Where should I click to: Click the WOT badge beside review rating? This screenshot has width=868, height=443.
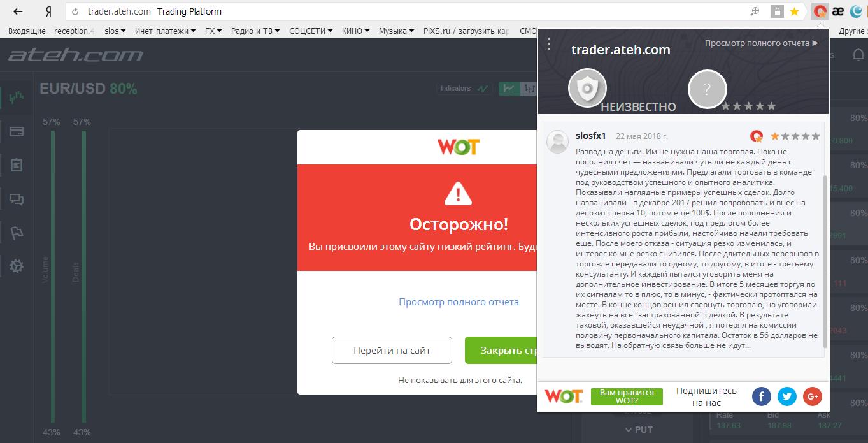tap(757, 136)
